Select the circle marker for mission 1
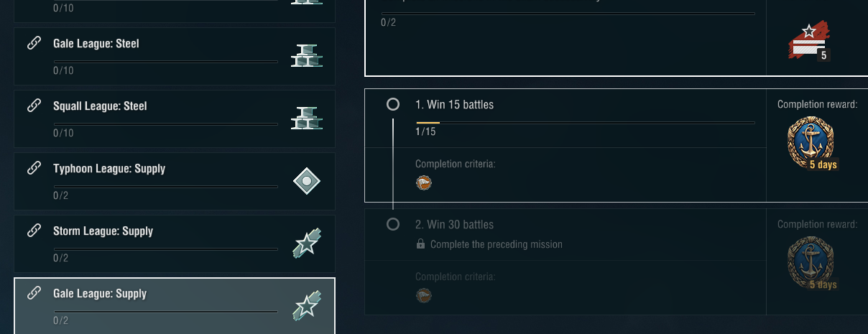The image size is (868, 334). [393, 105]
